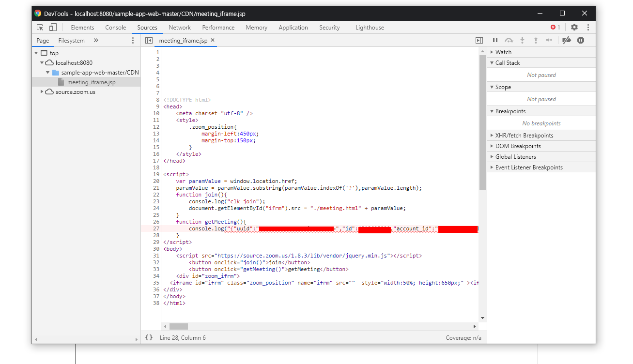The width and height of the screenshot is (633, 364).
Task: Expand DOM Breakpoints section
Action: coord(541,146)
